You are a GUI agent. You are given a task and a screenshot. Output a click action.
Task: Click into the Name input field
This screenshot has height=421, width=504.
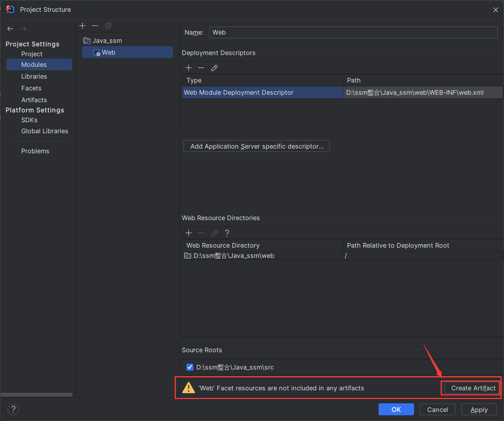pyautogui.click(x=353, y=33)
